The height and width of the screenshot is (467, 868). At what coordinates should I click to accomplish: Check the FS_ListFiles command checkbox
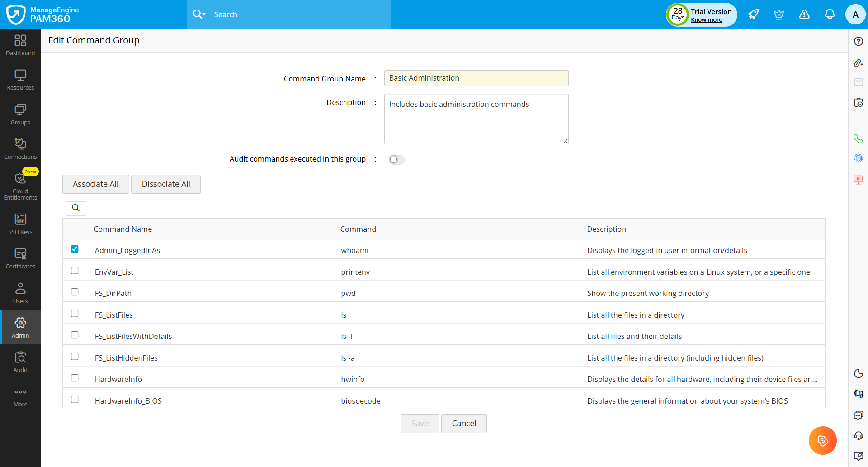pyautogui.click(x=75, y=314)
